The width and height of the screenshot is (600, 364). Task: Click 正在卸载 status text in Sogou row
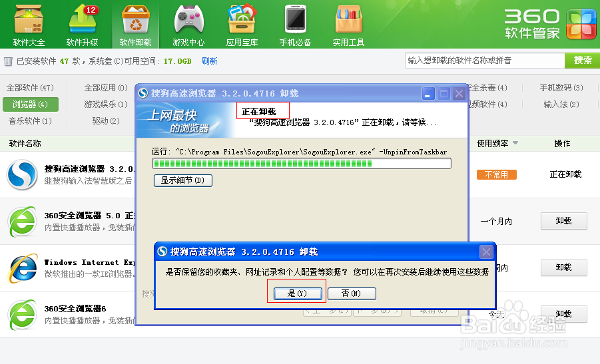click(x=565, y=174)
